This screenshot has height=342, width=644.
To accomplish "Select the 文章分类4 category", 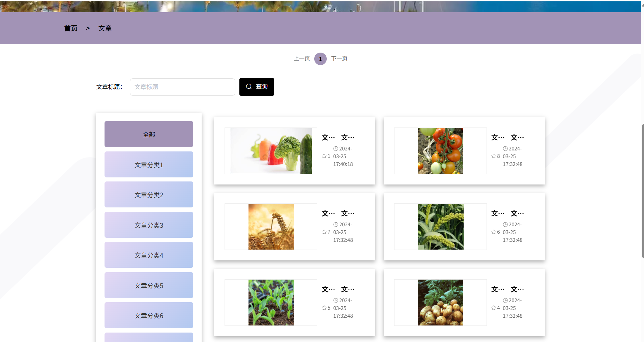I will 149,255.
